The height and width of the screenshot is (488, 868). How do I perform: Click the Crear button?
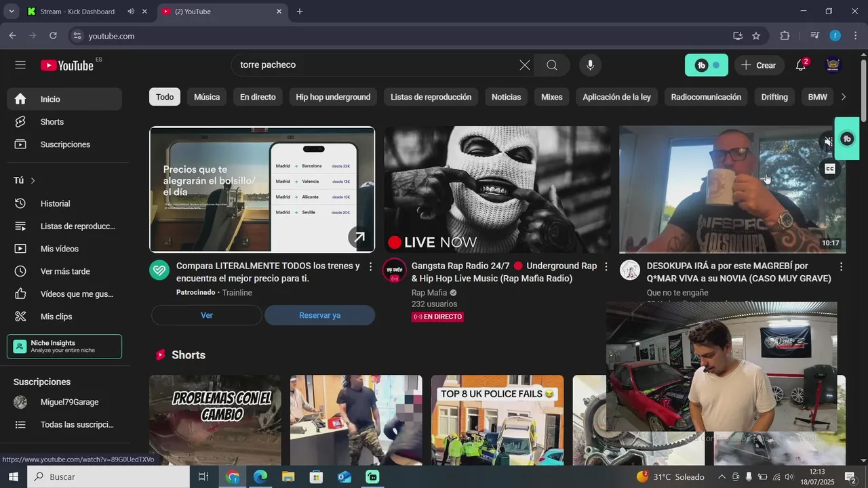pos(759,65)
